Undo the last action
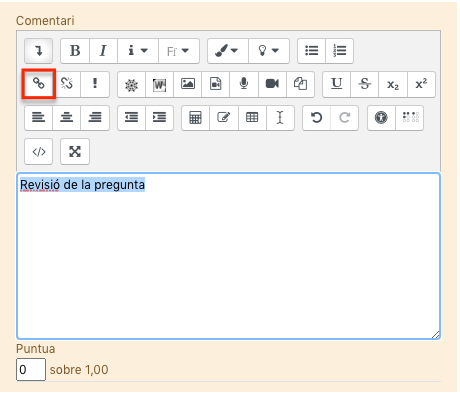Screen dimensions: 460x393 point(316,118)
